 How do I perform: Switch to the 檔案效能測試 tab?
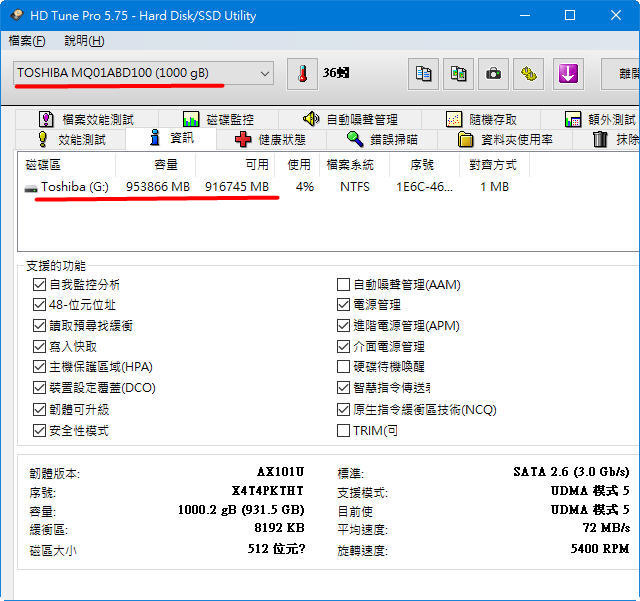[x=87, y=119]
